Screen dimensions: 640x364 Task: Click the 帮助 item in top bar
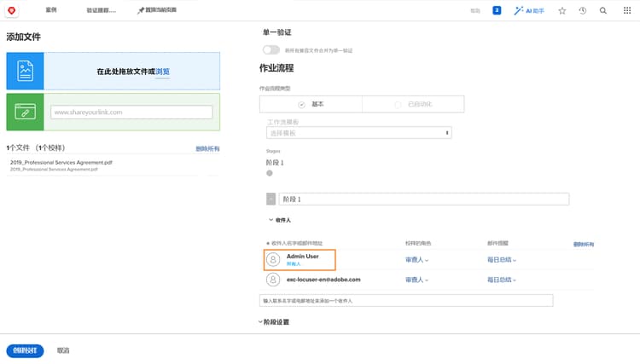point(475,11)
